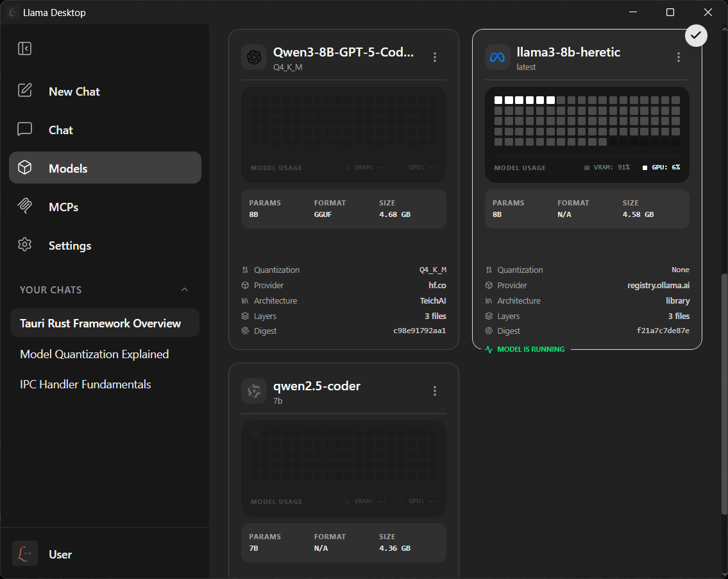Deselect the checkmark on llama3-8b-heretic
Image resolution: width=728 pixels, height=579 pixels.
696,35
